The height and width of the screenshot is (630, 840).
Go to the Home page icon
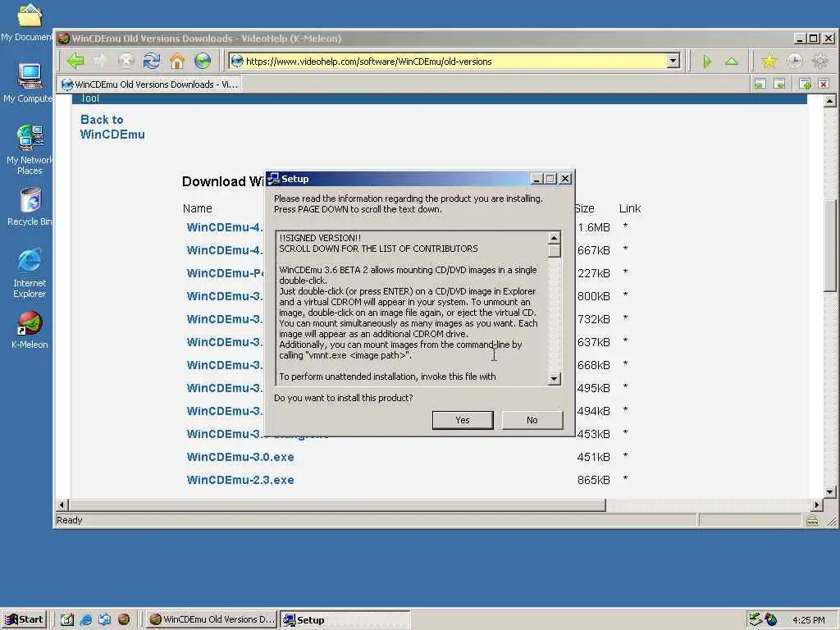click(x=177, y=61)
